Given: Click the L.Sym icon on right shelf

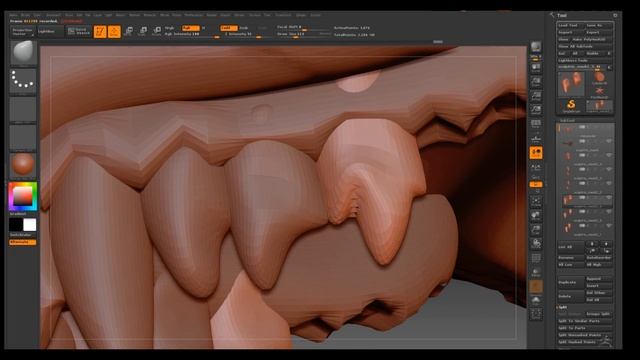Looking at the screenshot, I should click(536, 167).
